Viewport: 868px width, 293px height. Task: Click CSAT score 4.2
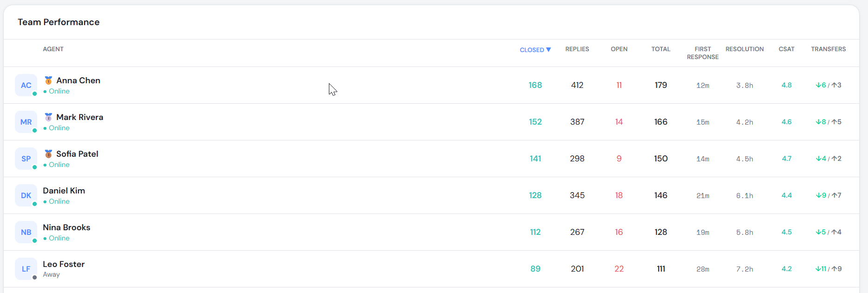[x=787, y=269]
